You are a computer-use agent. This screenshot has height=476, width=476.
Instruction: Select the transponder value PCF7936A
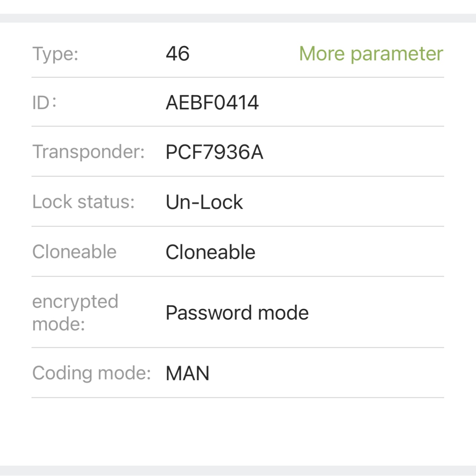[x=214, y=152]
